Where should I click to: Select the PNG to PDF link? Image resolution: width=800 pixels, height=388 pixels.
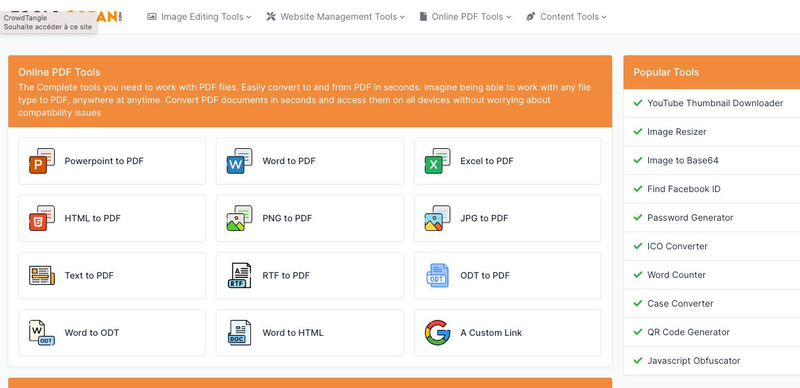tap(287, 218)
